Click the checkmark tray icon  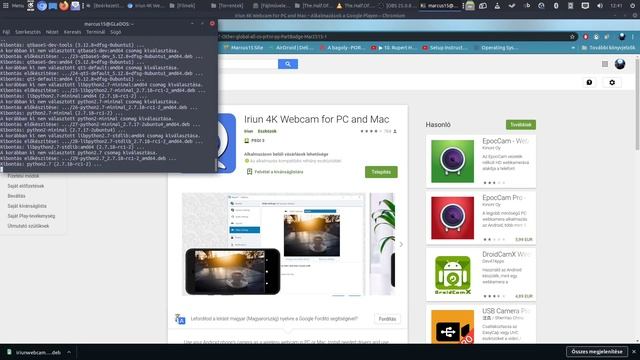(512, 6)
